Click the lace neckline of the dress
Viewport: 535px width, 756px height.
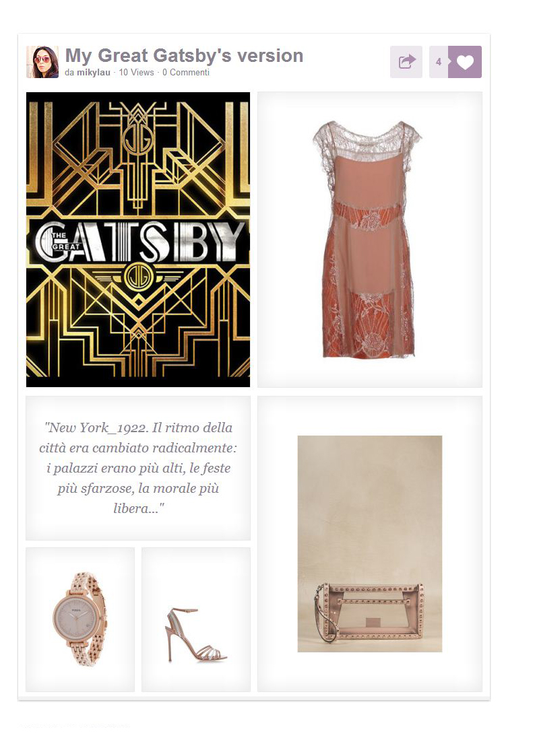(365, 137)
